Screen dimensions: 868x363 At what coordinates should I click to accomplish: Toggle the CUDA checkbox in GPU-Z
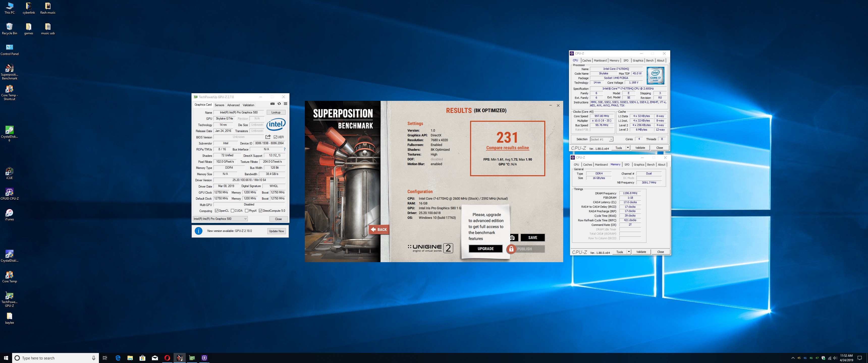point(232,211)
